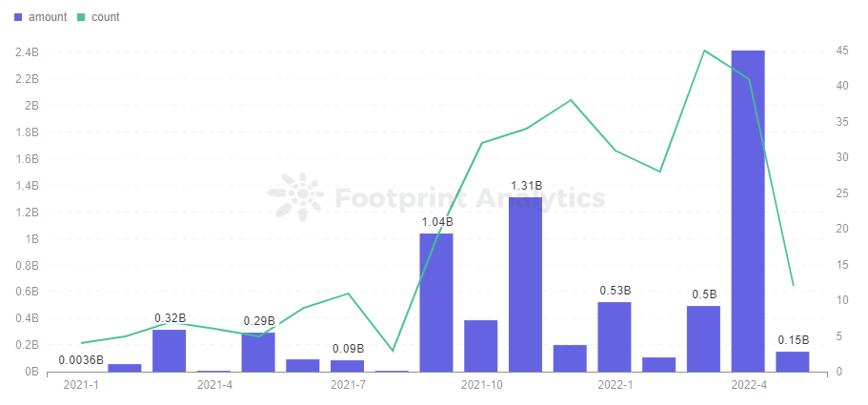Image resolution: width=868 pixels, height=405 pixels.
Task: Select the last bar labeled 0.15B
Action: [792, 361]
